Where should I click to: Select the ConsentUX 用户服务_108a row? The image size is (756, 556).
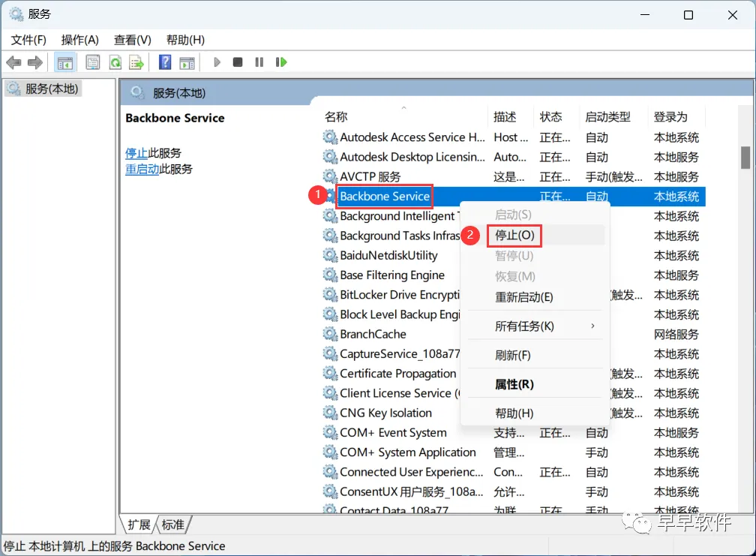point(513,492)
